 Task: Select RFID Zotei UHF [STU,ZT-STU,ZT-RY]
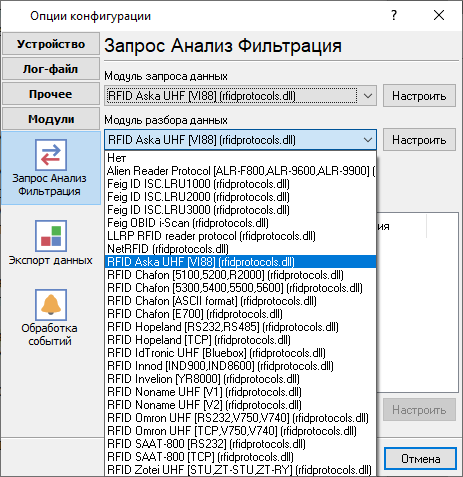240,470
